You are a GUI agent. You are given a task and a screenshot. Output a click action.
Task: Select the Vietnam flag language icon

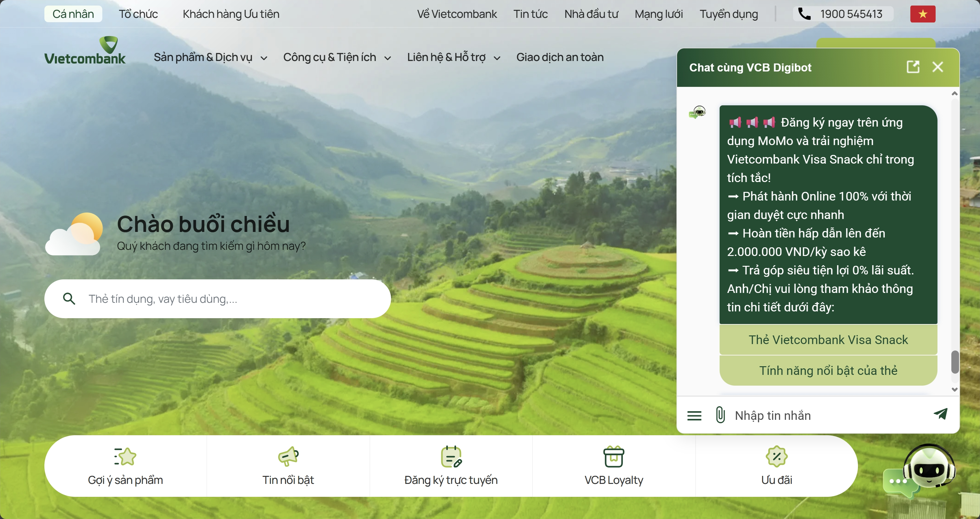click(x=923, y=14)
